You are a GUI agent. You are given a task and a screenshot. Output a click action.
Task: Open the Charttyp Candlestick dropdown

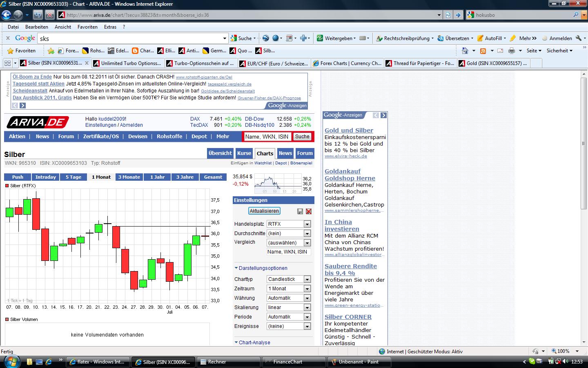click(x=307, y=279)
